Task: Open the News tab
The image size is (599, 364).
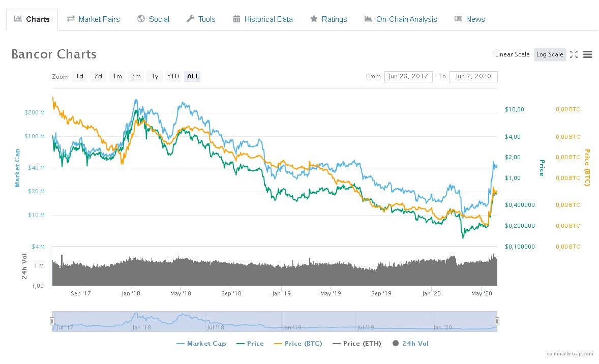Action: [x=469, y=19]
